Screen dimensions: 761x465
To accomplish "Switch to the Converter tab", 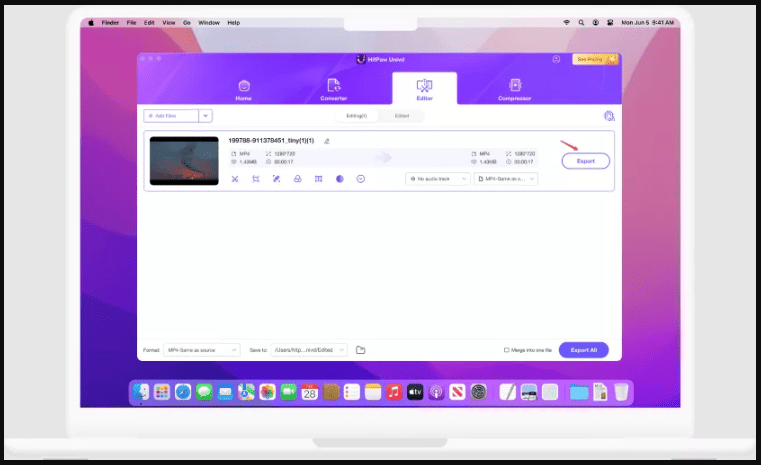I will pyautogui.click(x=334, y=90).
